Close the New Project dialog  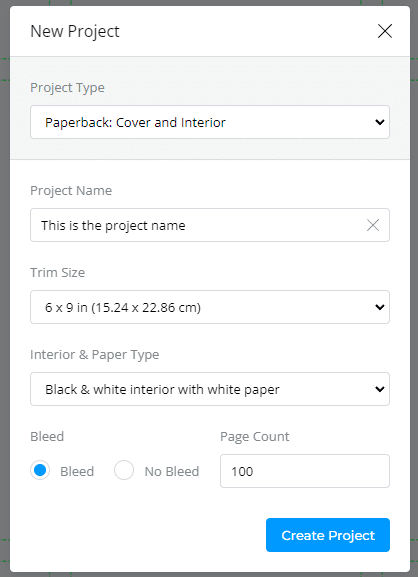tap(385, 31)
